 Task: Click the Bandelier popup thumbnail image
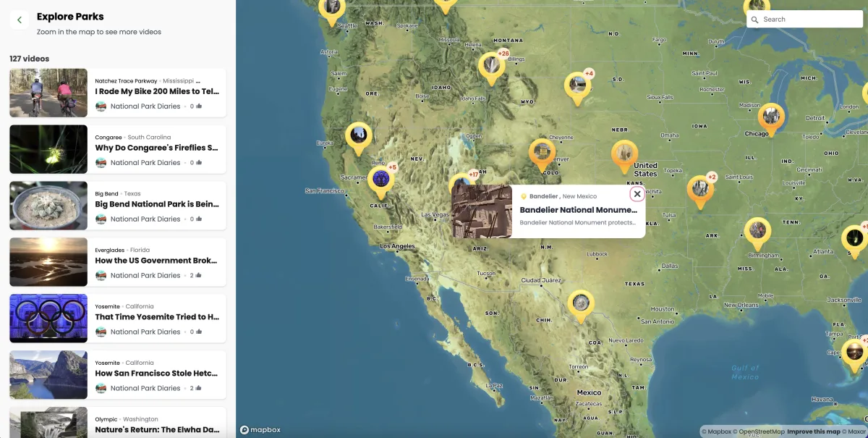click(x=482, y=211)
